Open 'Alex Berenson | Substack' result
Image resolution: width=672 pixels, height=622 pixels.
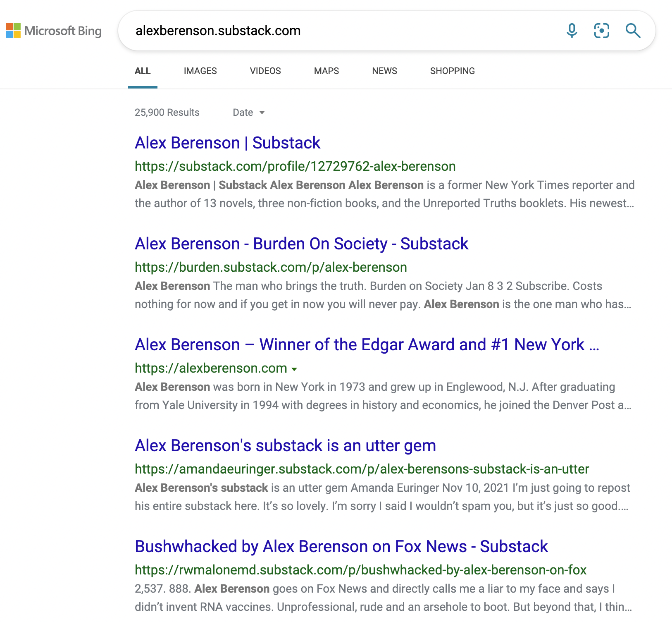point(228,143)
